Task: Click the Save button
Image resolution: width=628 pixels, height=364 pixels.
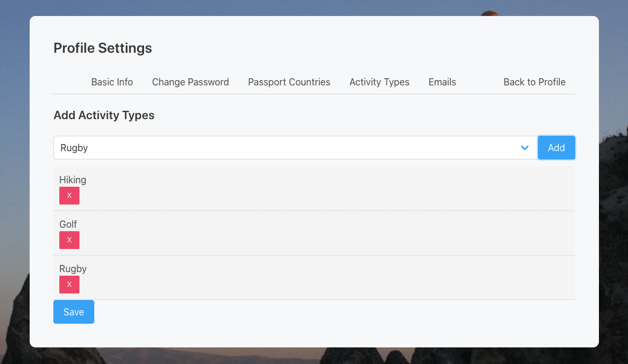Action: [x=74, y=312]
